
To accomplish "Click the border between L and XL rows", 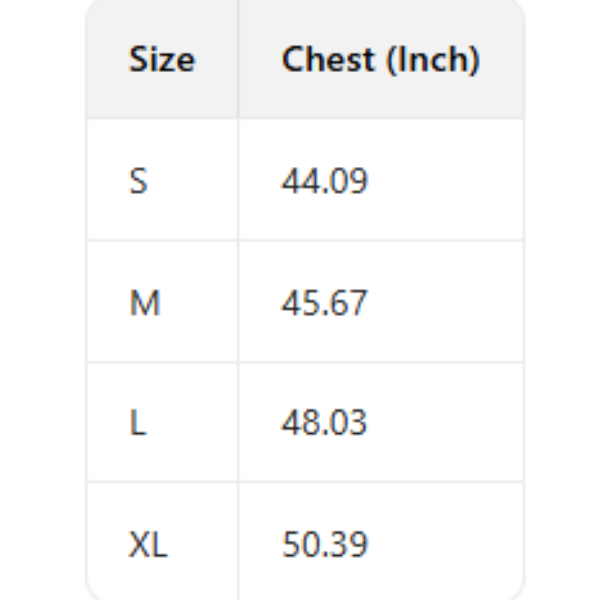I will 305,483.
